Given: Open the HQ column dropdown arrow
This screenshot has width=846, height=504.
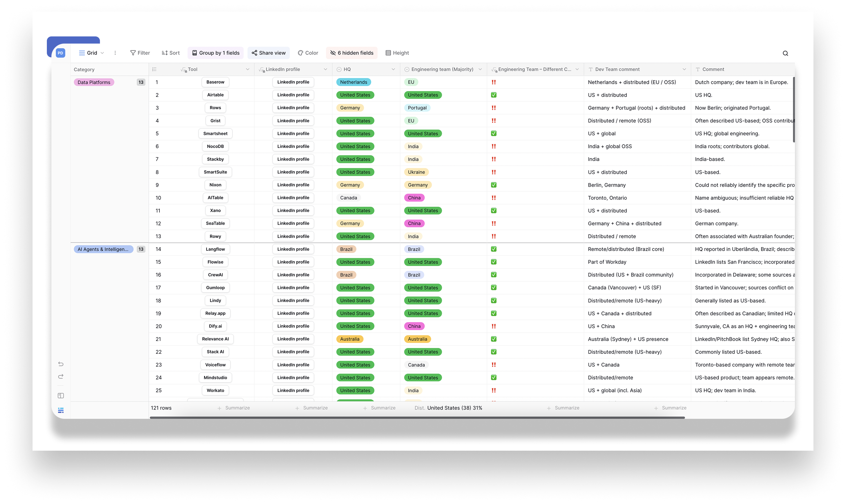Looking at the screenshot, I should click(x=393, y=69).
